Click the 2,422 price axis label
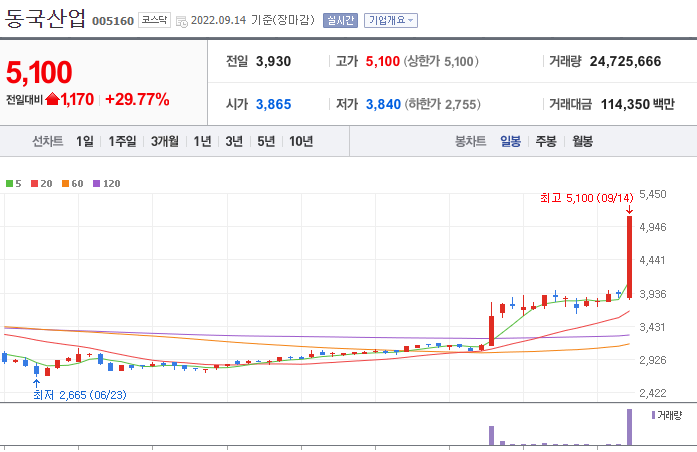 (653, 393)
